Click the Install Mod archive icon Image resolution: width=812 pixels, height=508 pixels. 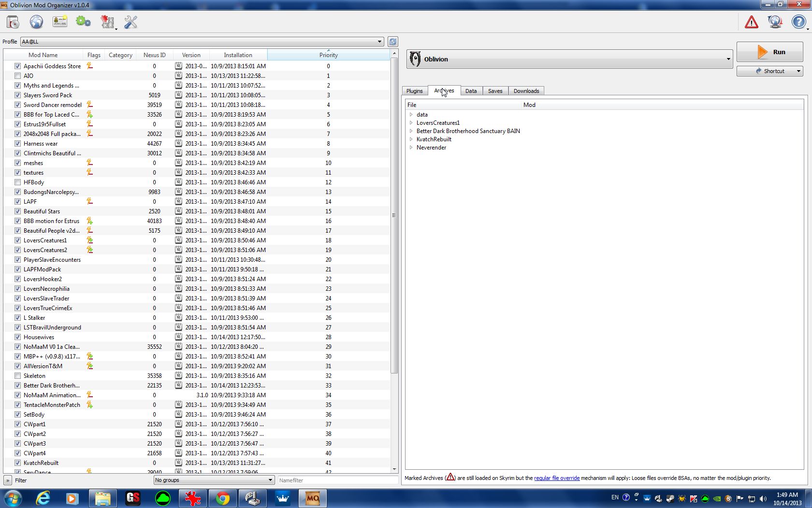[13, 22]
